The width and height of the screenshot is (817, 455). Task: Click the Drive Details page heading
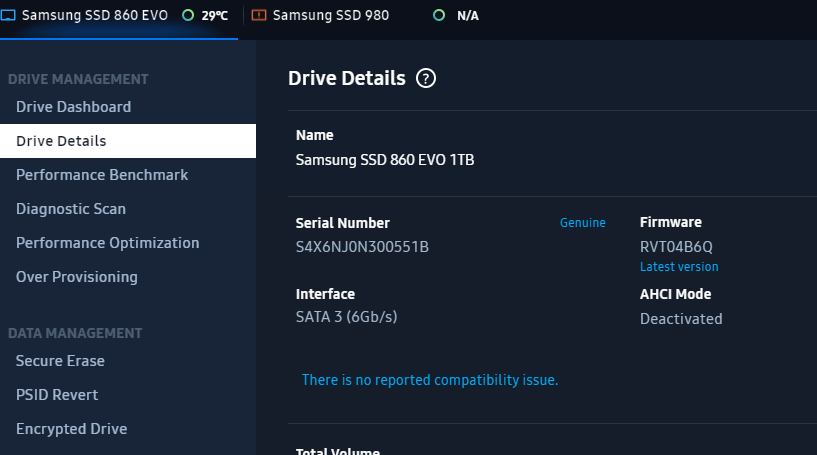[x=346, y=78]
